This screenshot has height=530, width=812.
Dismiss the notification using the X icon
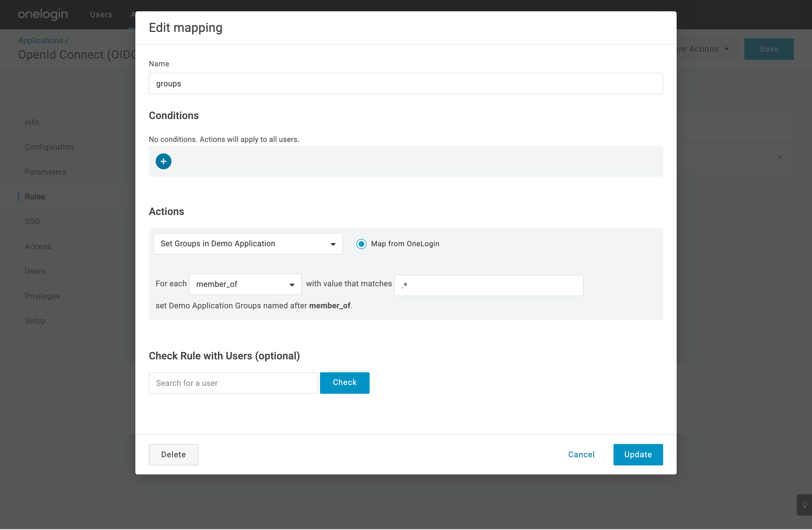tap(780, 157)
